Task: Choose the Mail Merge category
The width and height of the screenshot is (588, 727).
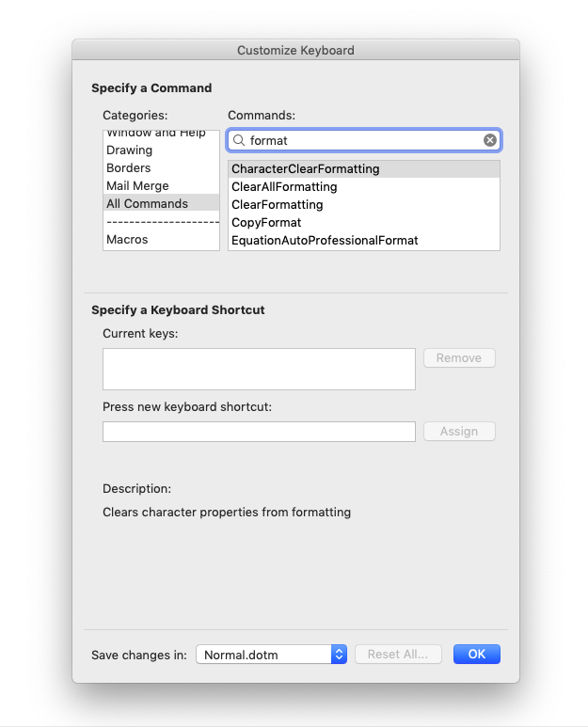Action: pos(161,186)
